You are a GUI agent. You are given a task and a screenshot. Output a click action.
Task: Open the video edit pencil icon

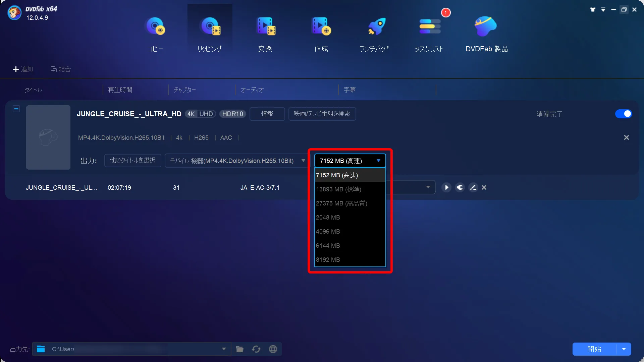click(x=473, y=187)
